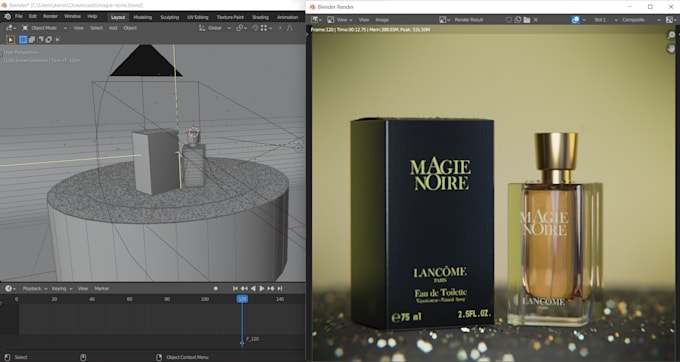This screenshot has width=680, height=362.
Task: Open the 3D viewport Select menu
Action: [96, 28]
